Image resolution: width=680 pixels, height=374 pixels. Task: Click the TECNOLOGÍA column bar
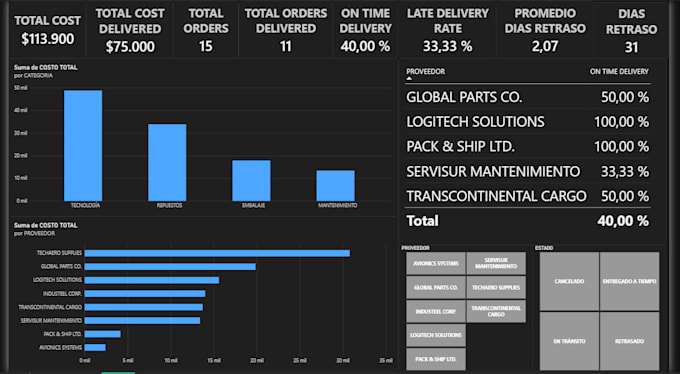[83, 145]
